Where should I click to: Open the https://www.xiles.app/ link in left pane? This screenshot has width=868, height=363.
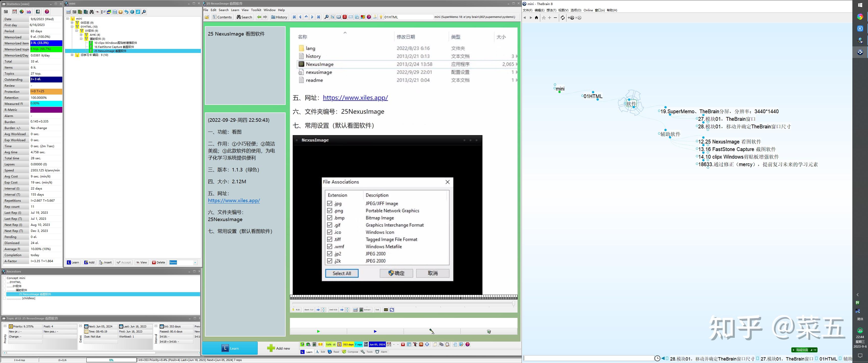(x=233, y=200)
